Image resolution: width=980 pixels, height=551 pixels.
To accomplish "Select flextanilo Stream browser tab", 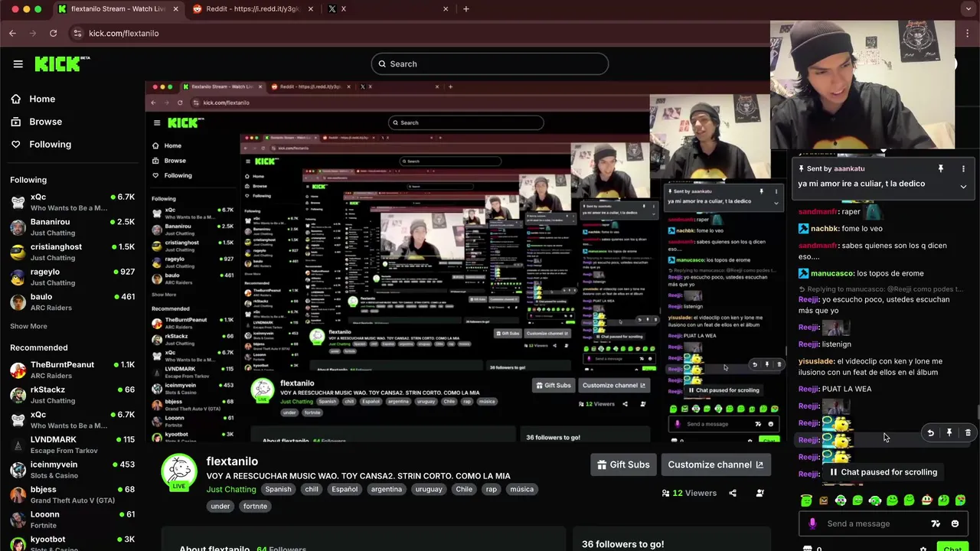I will click(119, 9).
